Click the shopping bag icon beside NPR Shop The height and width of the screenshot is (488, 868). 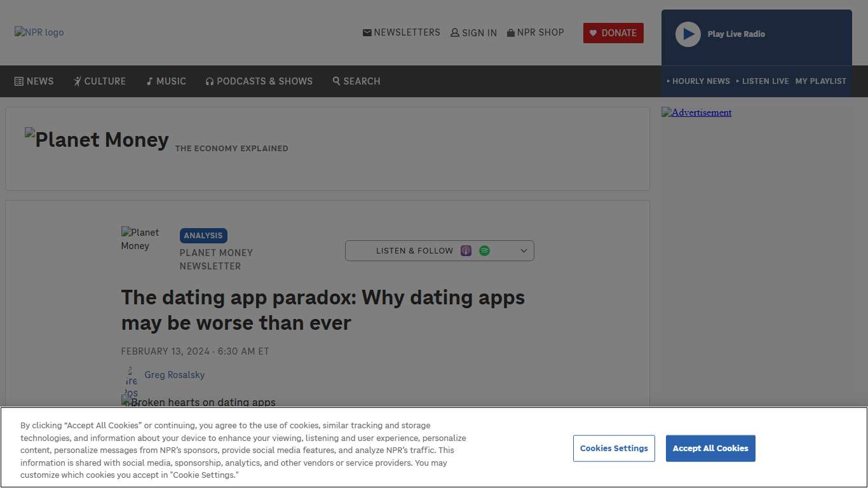(x=510, y=32)
